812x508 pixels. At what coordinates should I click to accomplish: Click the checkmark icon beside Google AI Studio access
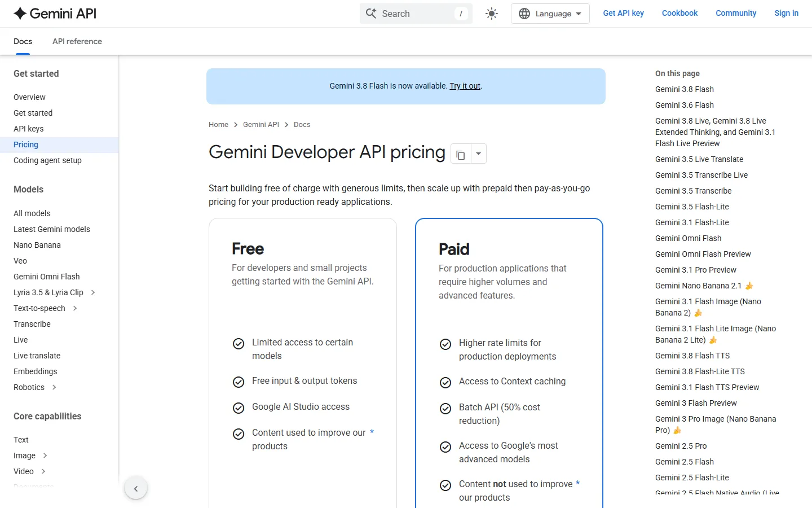tap(239, 408)
